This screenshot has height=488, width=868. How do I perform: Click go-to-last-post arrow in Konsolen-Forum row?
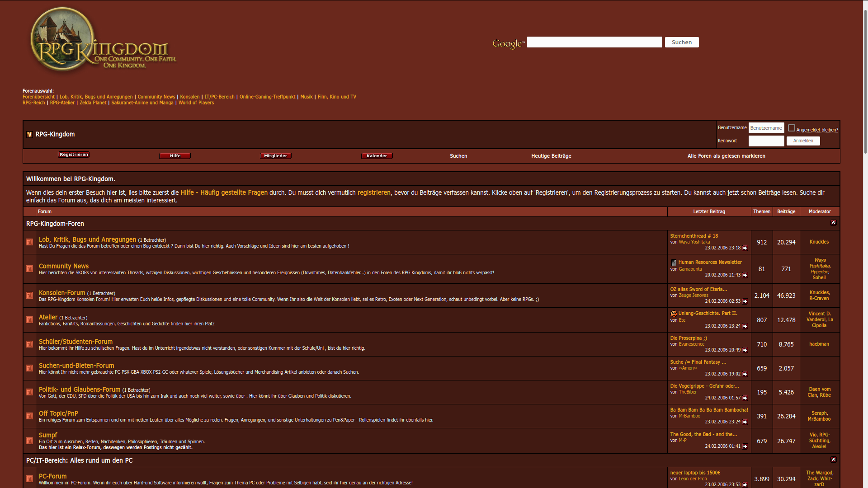(x=745, y=301)
